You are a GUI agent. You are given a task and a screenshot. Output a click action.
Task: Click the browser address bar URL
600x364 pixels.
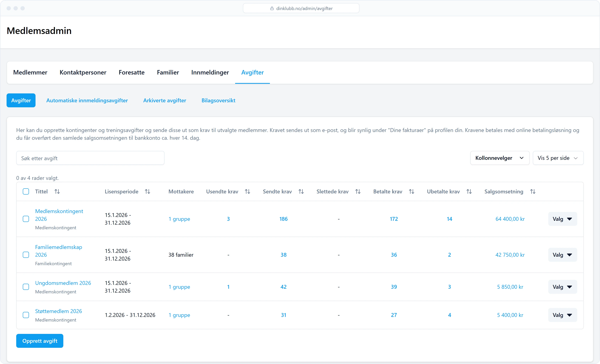(x=304, y=8)
